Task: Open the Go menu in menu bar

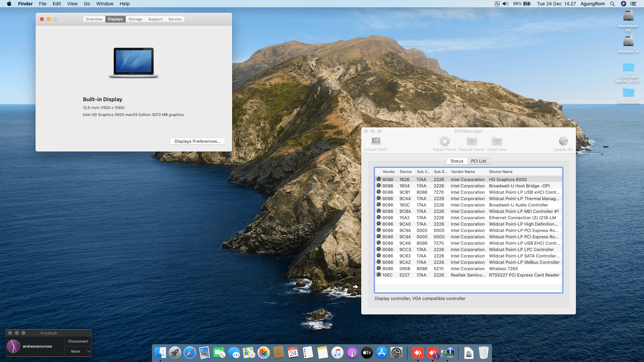Action: (87, 4)
